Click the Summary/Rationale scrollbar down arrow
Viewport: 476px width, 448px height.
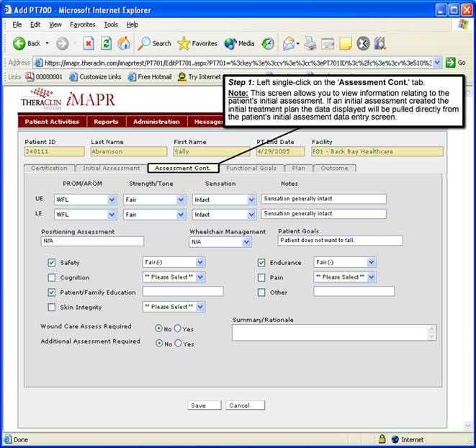(432, 336)
